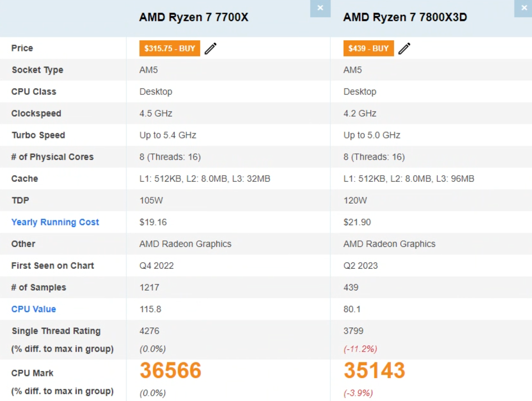Click the # of Samples row label
This screenshot has height=401, width=532.
pos(39,287)
